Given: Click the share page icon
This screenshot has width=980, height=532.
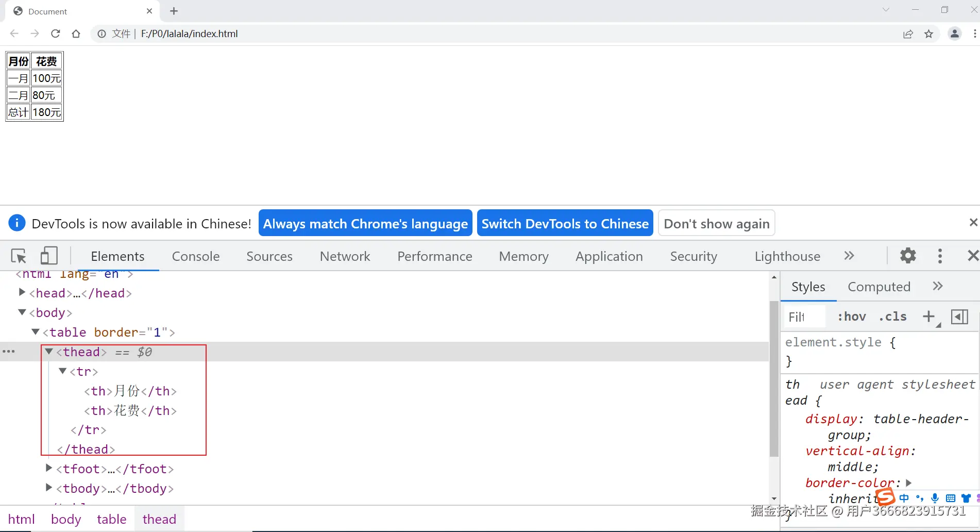Looking at the screenshot, I should pos(908,34).
